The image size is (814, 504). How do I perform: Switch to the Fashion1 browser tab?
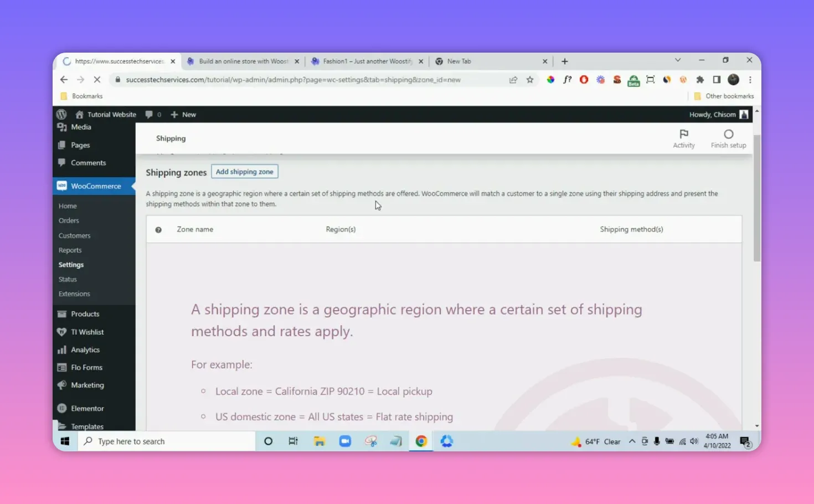[365, 61]
